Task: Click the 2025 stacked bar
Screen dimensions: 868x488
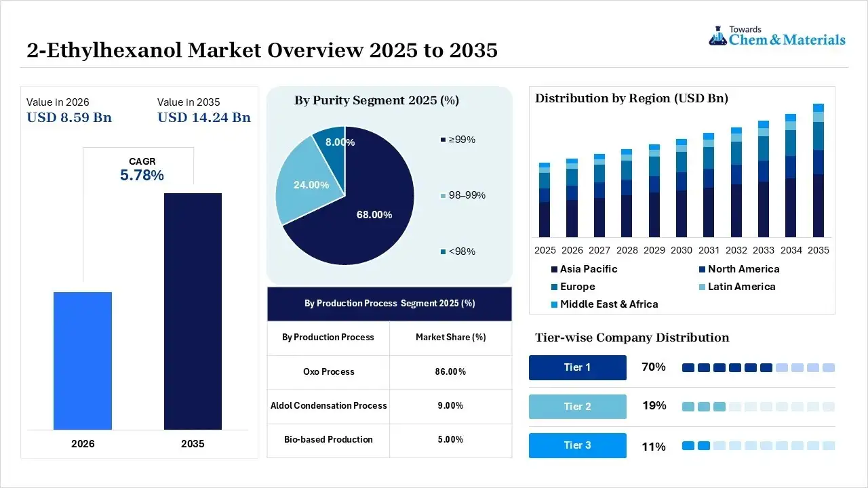Action: click(545, 200)
